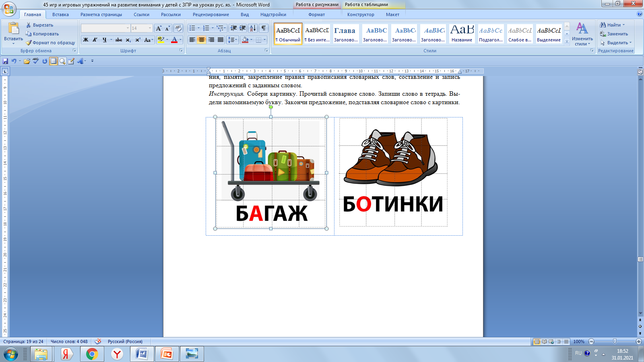Apply strikethrough formatting
The height and width of the screenshot is (362, 644).
tap(119, 40)
